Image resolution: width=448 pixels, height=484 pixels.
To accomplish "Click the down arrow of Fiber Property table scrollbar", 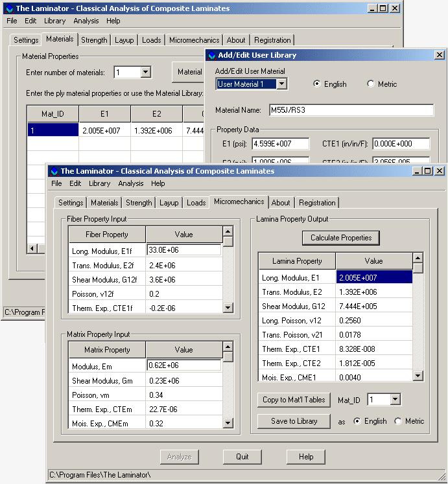I will (x=228, y=308).
